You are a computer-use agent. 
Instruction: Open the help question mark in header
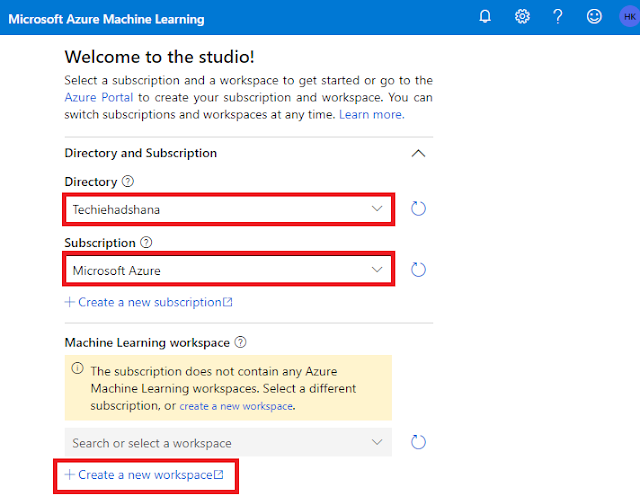coord(558,17)
